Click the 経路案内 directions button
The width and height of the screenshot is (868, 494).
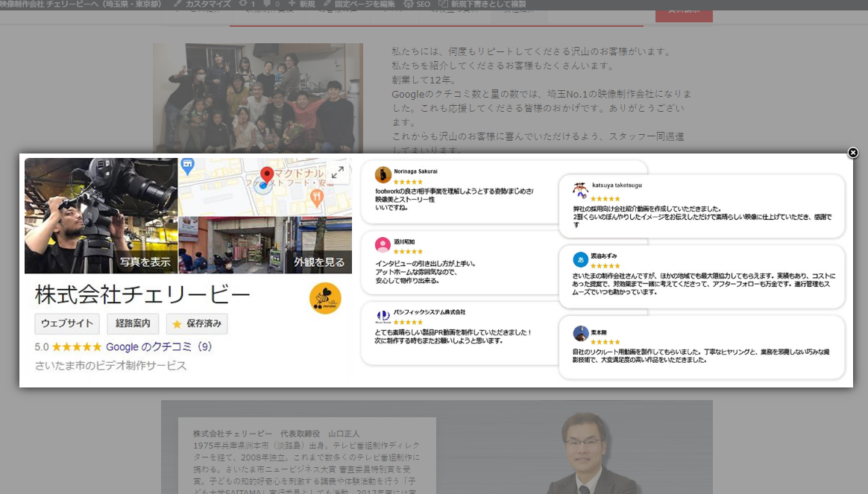[x=133, y=324]
